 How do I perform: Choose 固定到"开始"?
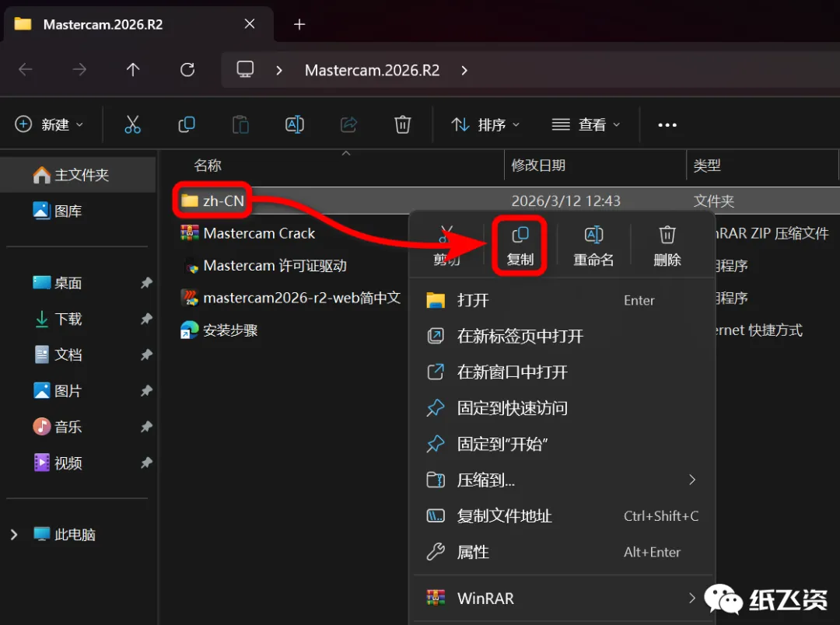562,443
